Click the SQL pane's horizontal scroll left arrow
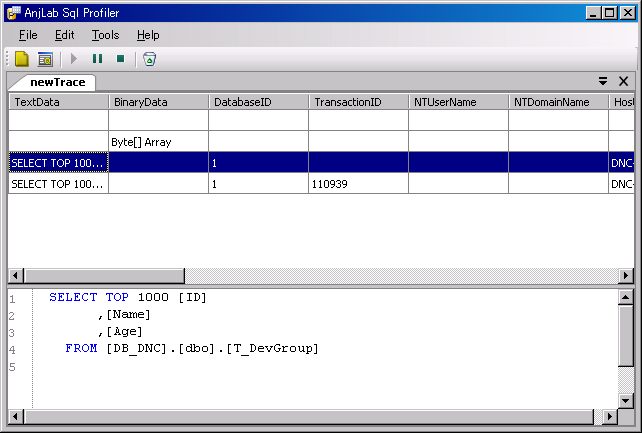This screenshot has height=433, width=642. click(x=16, y=417)
